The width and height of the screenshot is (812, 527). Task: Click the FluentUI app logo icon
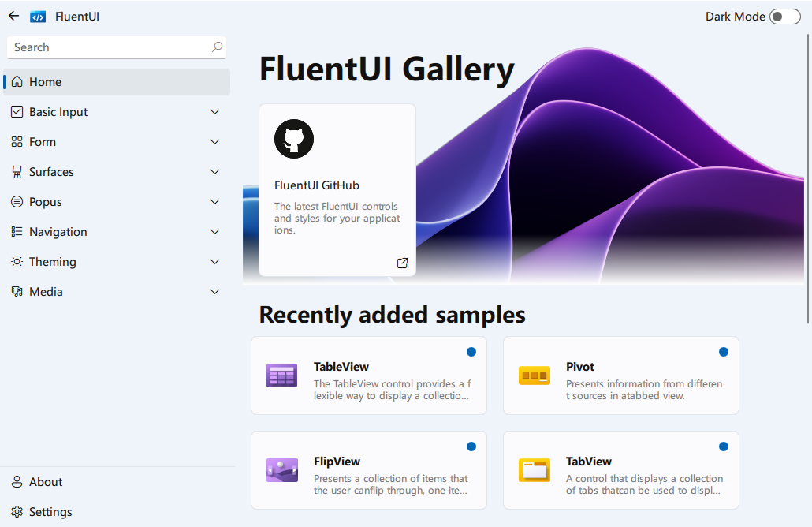click(38, 17)
